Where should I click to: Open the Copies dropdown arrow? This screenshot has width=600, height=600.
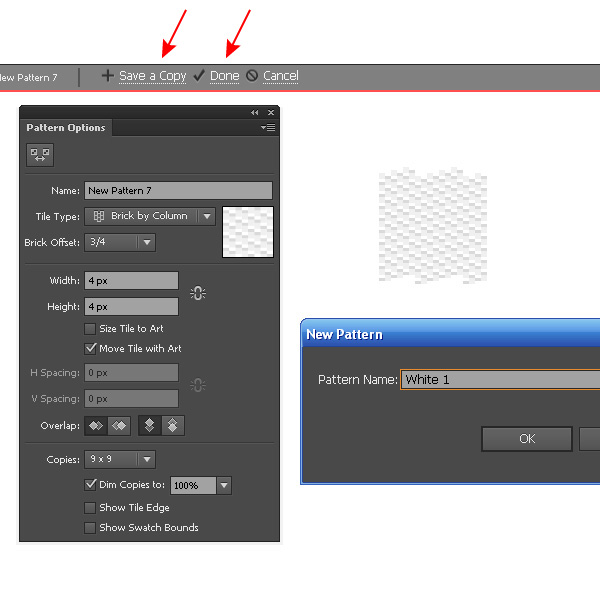(x=147, y=459)
